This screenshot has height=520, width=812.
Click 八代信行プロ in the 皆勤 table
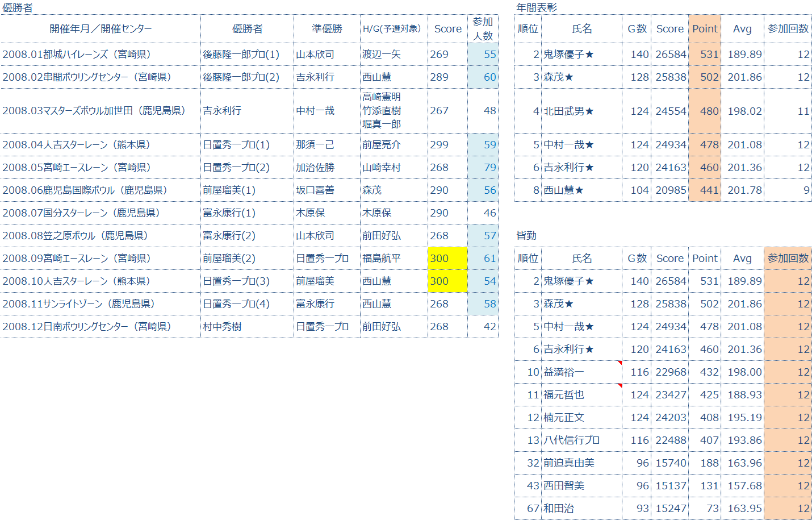(x=581, y=440)
